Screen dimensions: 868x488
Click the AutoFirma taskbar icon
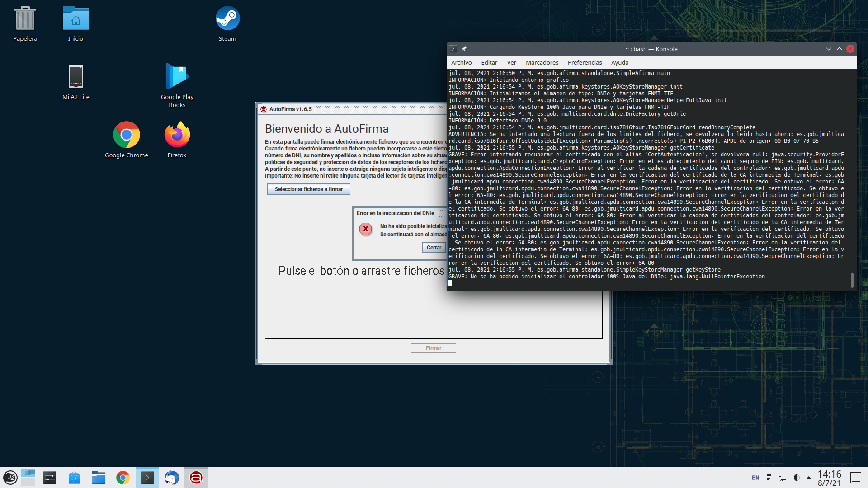(x=196, y=478)
